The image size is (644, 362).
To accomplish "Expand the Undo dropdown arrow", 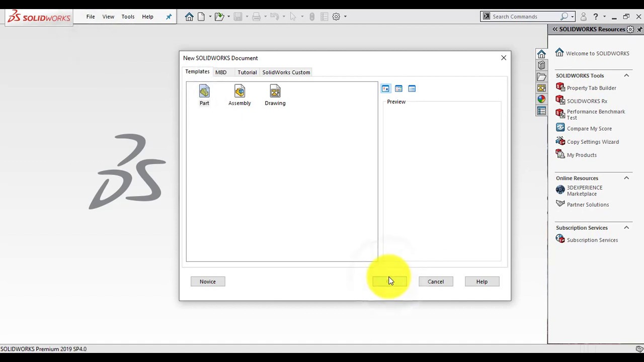I will coord(283,17).
